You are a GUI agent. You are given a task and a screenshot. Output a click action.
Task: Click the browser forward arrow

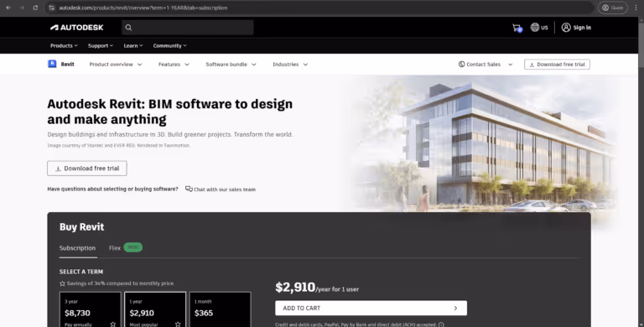(22, 8)
